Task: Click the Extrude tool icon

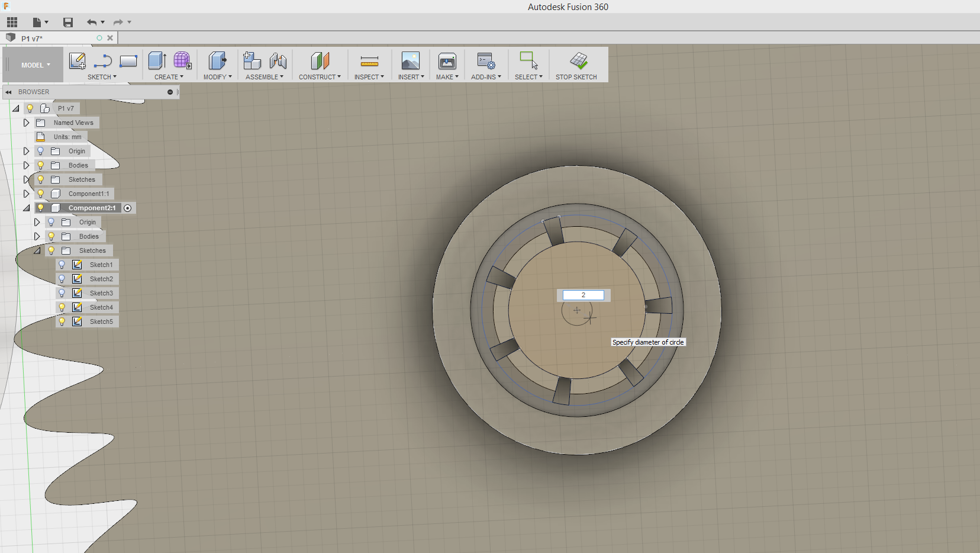Action: click(157, 60)
